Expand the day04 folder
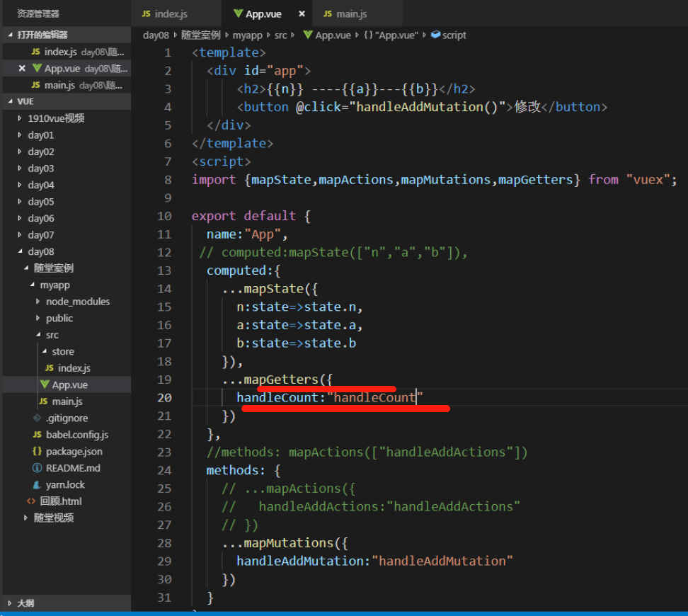688x616 pixels. (x=19, y=185)
